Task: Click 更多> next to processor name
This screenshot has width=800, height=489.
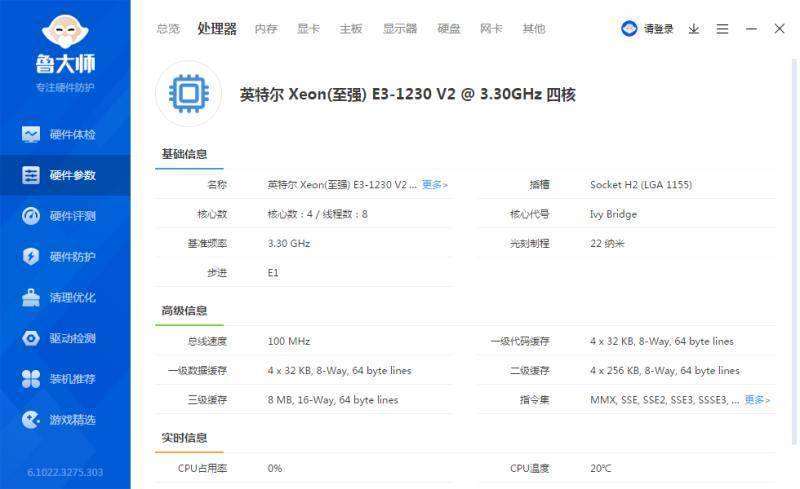Action: (435, 185)
